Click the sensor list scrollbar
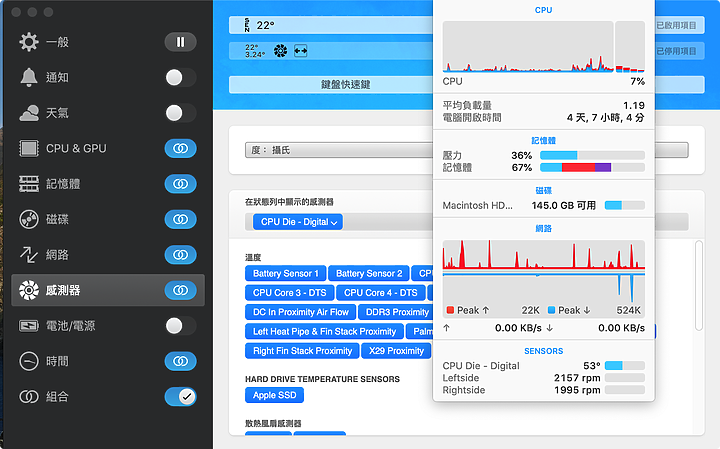720x449 pixels. point(699,285)
